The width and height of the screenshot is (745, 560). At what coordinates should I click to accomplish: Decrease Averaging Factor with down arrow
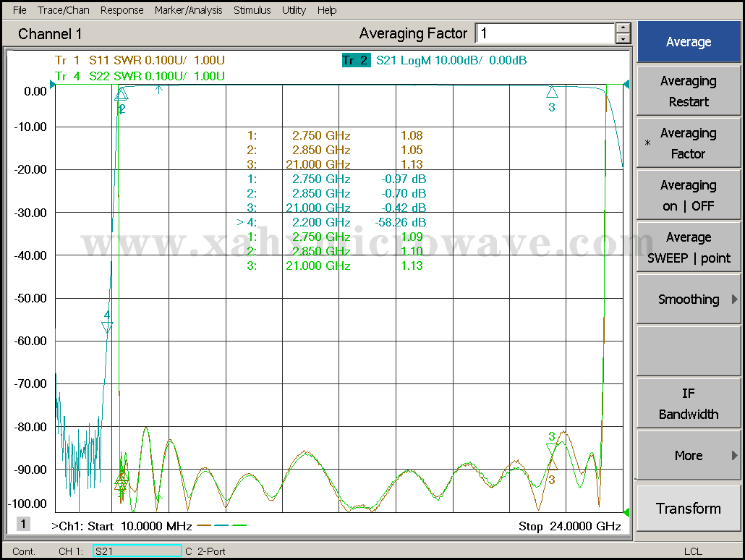click(x=623, y=39)
